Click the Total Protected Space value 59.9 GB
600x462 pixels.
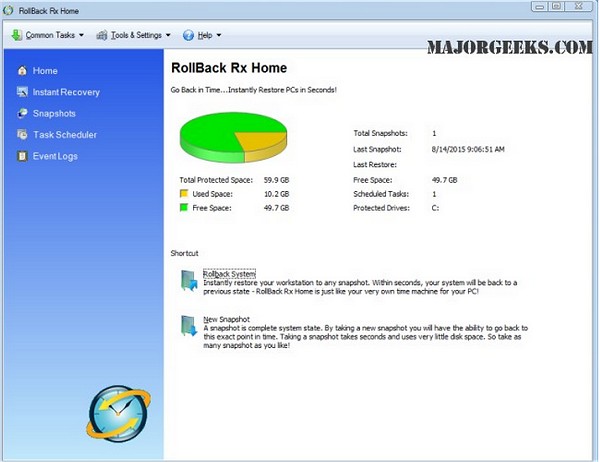(276, 180)
